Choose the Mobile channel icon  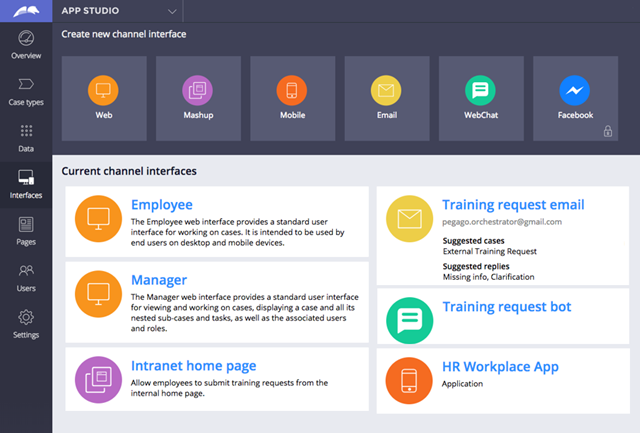pyautogui.click(x=291, y=91)
